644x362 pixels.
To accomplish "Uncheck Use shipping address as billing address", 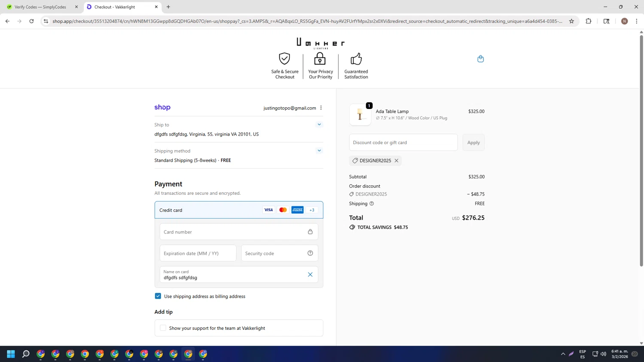I will tap(158, 296).
